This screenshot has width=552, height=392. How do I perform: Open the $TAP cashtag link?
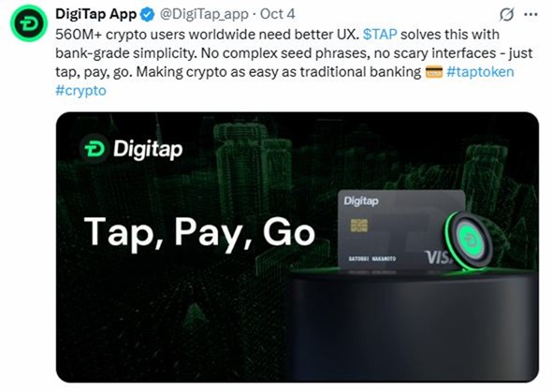coord(380,35)
